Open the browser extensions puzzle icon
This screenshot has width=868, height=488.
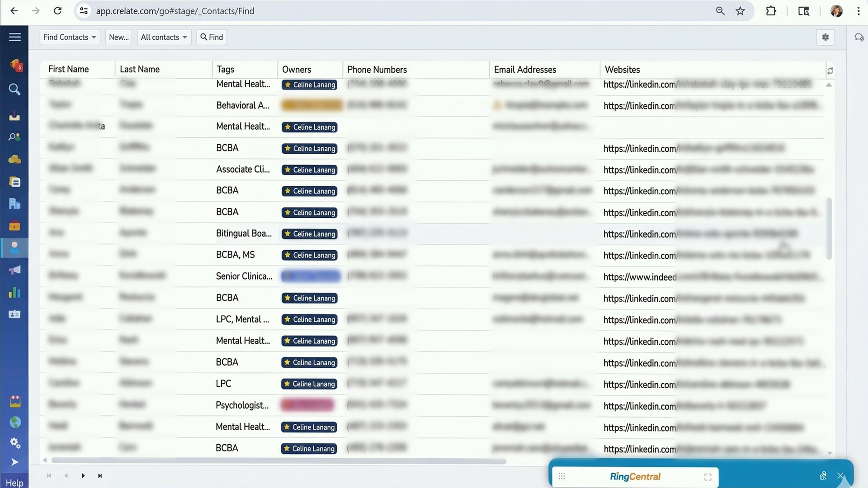point(771,11)
